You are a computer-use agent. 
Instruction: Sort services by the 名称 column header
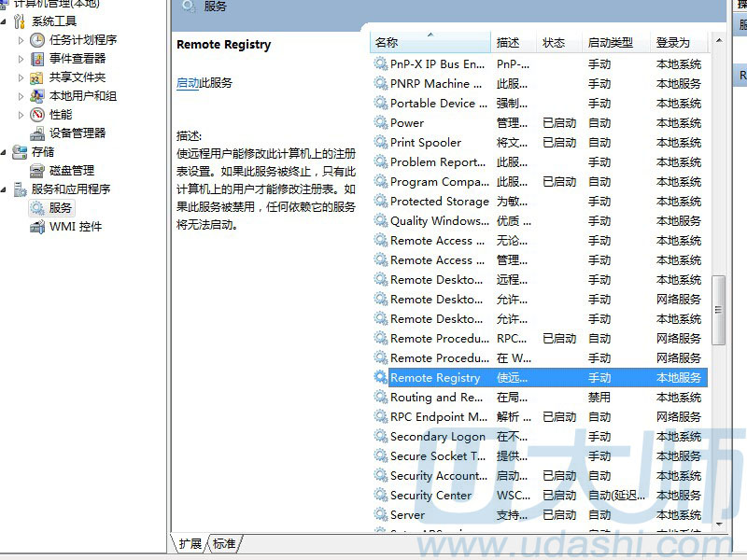coord(430,43)
